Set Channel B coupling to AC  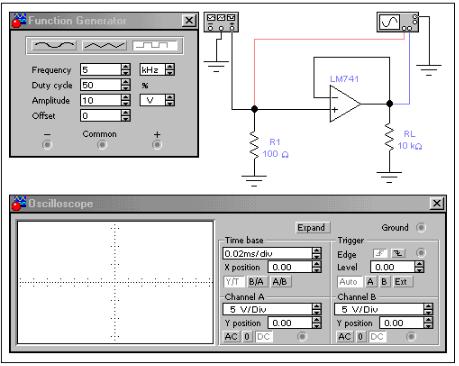coord(345,337)
